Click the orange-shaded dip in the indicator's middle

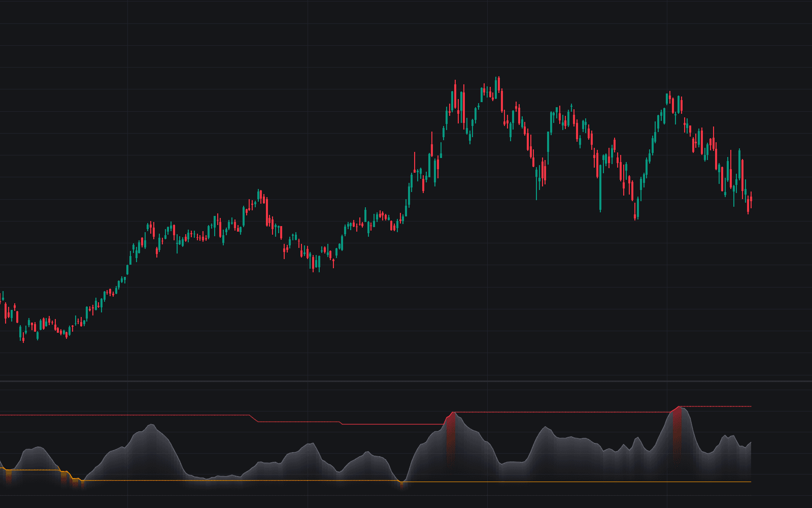click(402, 484)
